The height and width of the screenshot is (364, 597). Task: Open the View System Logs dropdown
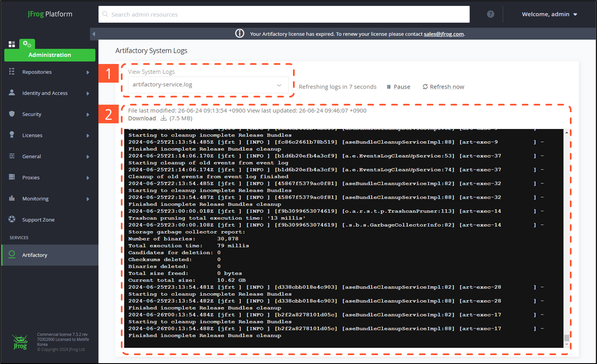pyautogui.click(x=208, y=85)
